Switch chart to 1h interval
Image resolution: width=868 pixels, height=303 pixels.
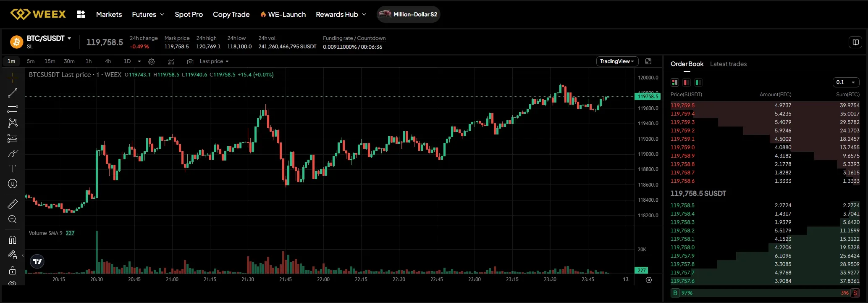click(x=89, y=61)
